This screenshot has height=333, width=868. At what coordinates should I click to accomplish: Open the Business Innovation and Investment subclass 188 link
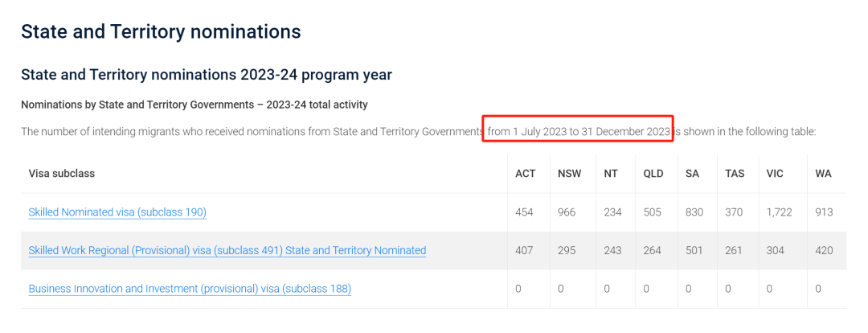click(190, 289)
